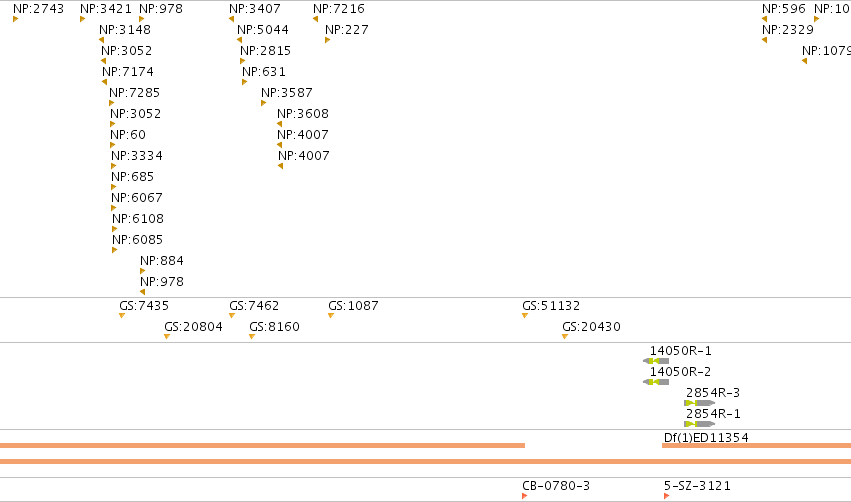This screenshot has width=851, height=502.
Task: Click the down-triangle below GS:20804
Action: coord(167,337)
